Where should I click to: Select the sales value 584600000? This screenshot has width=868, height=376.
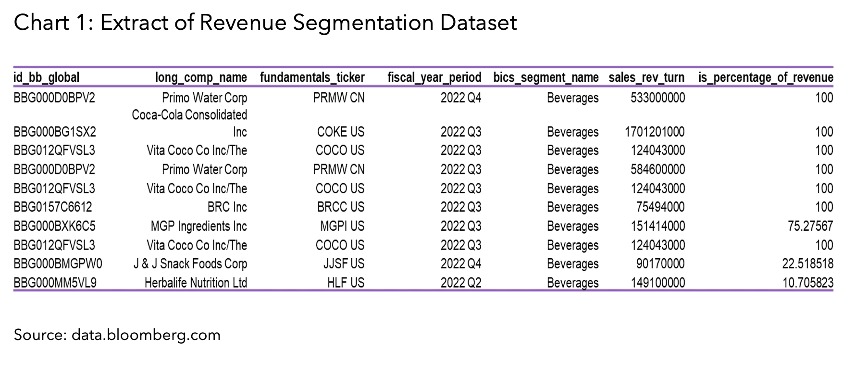point(658,170)
